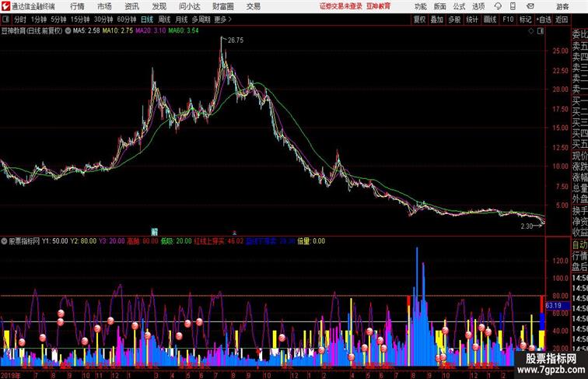
Task: Click the Y1: 50.00 indicator value
Action: pyautogui.click(x=54, y=241)
